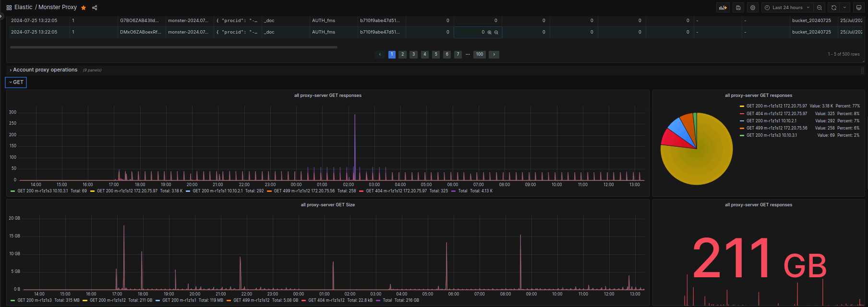Screen dimensions: 868x307
Task: Refresh the dashboard
Action: click(x=834, y=8)
